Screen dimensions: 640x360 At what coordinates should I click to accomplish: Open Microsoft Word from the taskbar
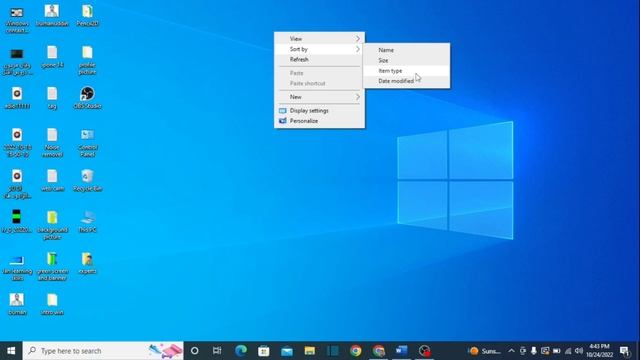click(x=401, y=351)
